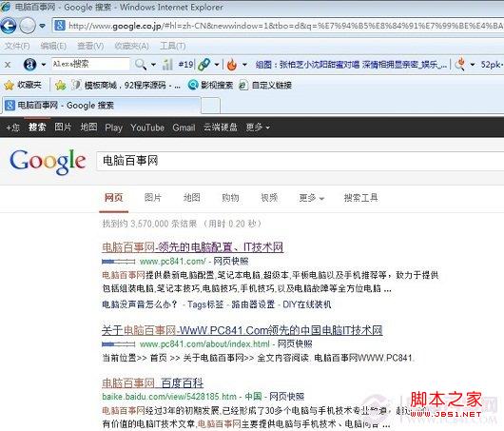Click the Google search box with 电脑百事网
The image size is (504, 431).
(300, 161)
